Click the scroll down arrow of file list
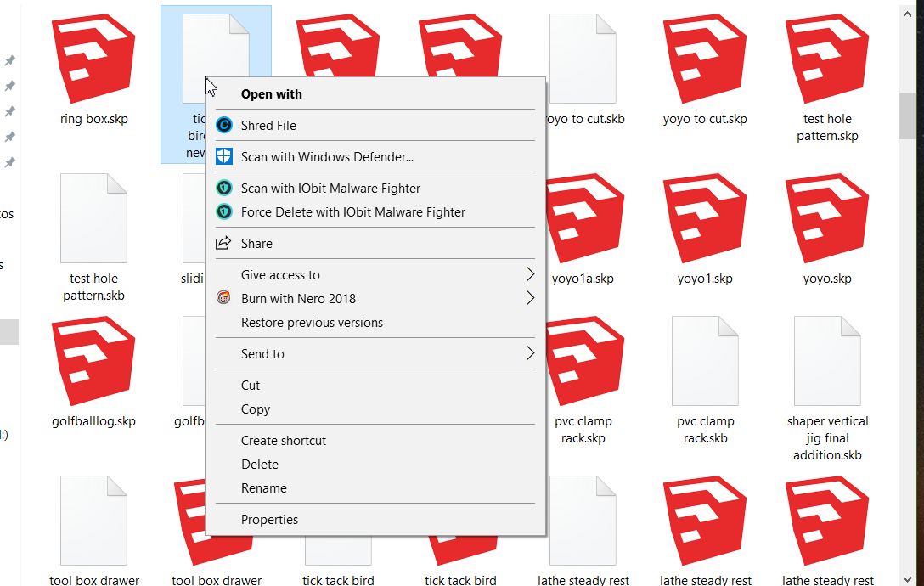The width and height of the screenshot is (924, 586). (x=908, y=579)
